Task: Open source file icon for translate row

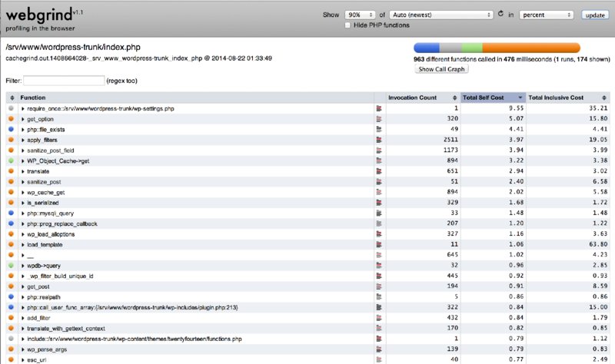Action: pyautogui.click(x=378, y=171)
